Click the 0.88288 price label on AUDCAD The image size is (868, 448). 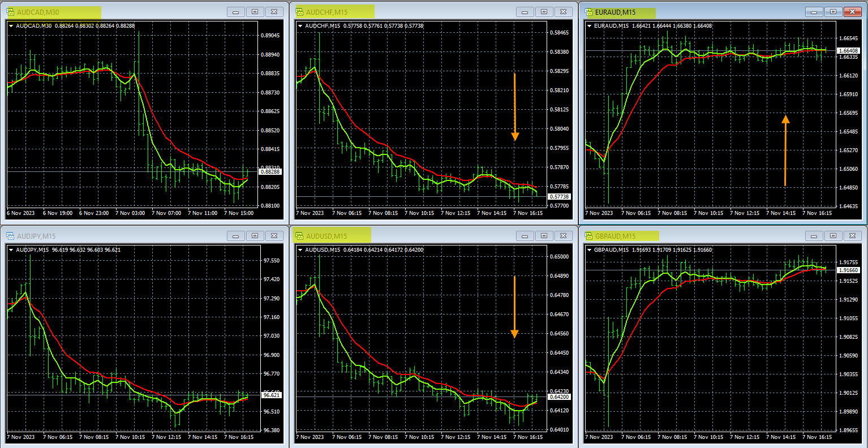270,171
